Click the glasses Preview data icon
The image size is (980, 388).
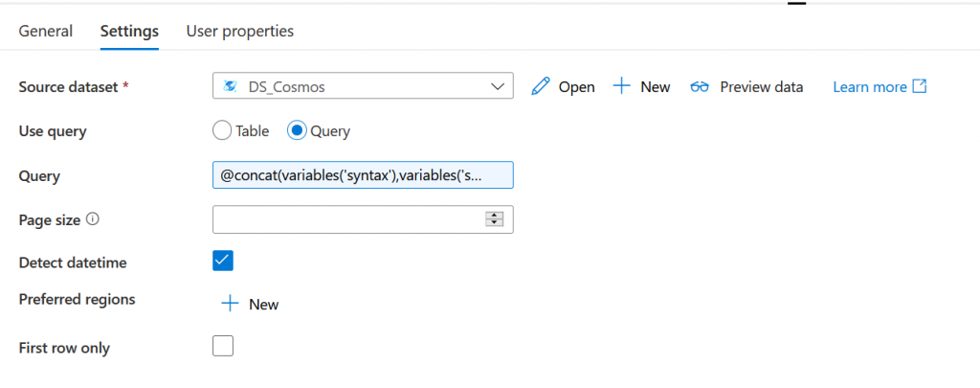tap(701, 86)
